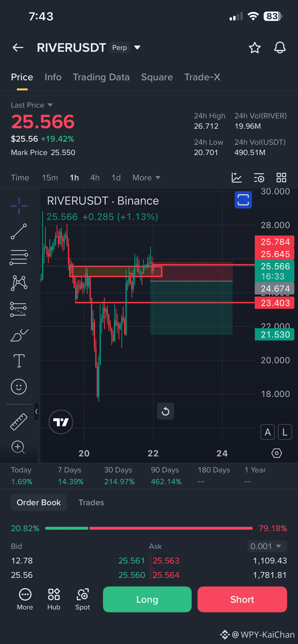298x644 pixels.
Task: Tap the Perp contract label
Action: 119,47
